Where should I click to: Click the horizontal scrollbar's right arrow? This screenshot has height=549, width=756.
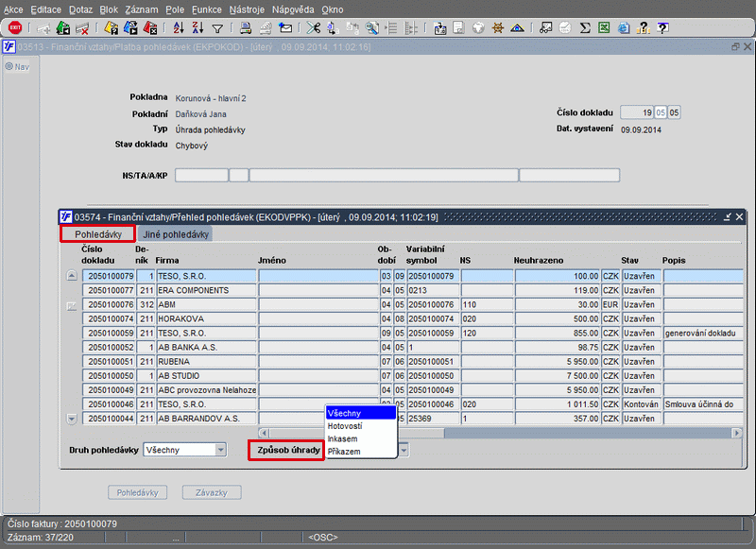[737, 433]
